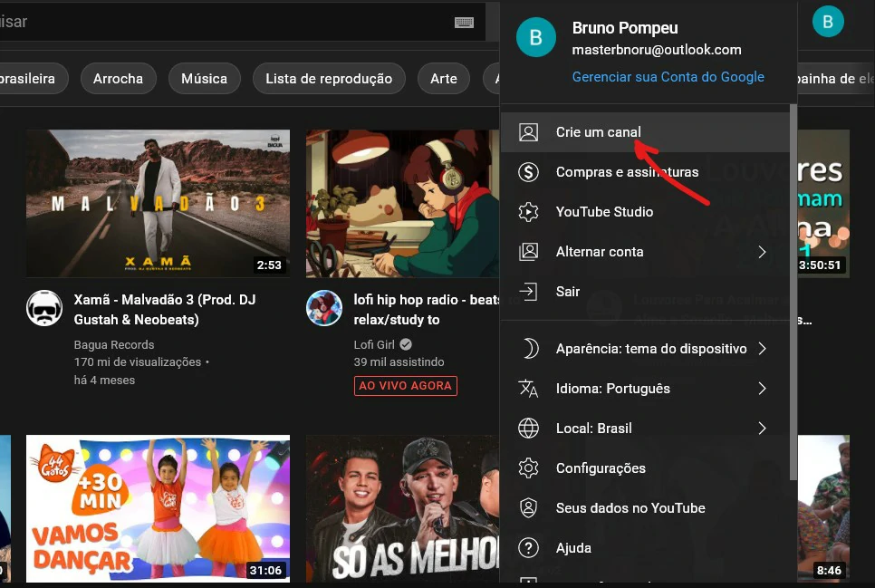Expand the Idioma submenu chevron

(x=763, y=388)
